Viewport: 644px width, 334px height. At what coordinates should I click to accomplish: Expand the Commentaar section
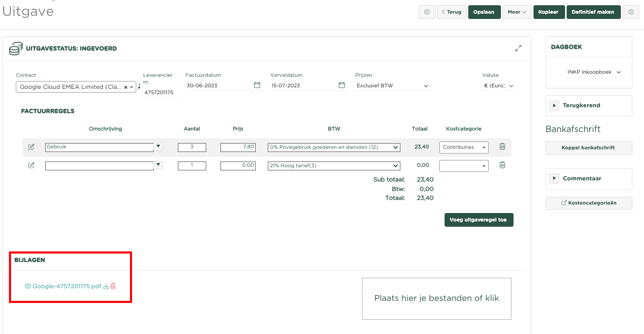pyautogui.click(x=554, y=179)
